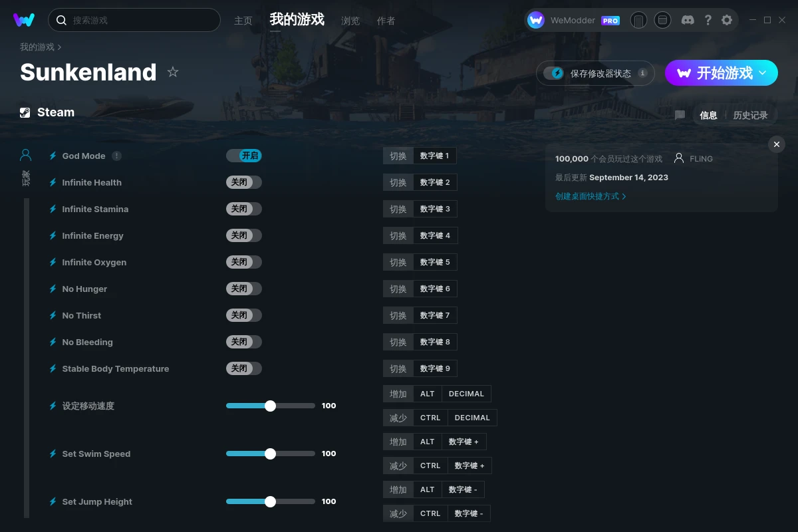This screenshot has width=798, height=532.
Task: Adjust the move speed slider
Action: pyautogui.click(x=271, y=406)
